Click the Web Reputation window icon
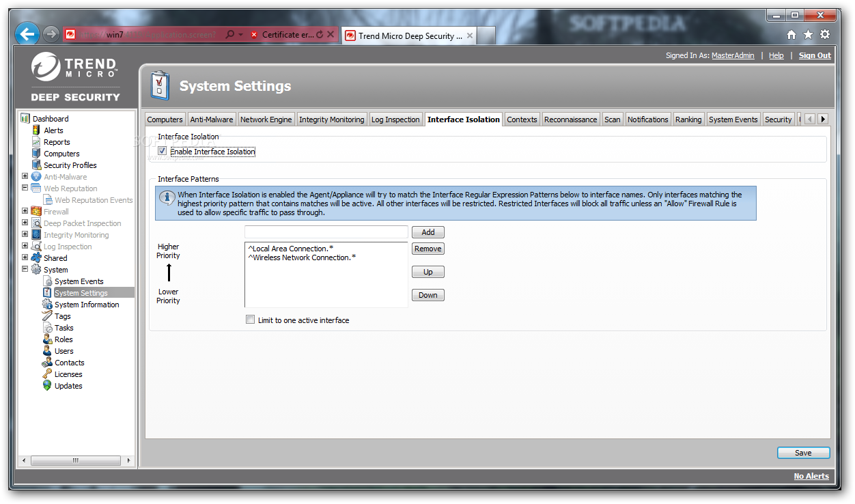Screen dimensions: 855x504 36,188
